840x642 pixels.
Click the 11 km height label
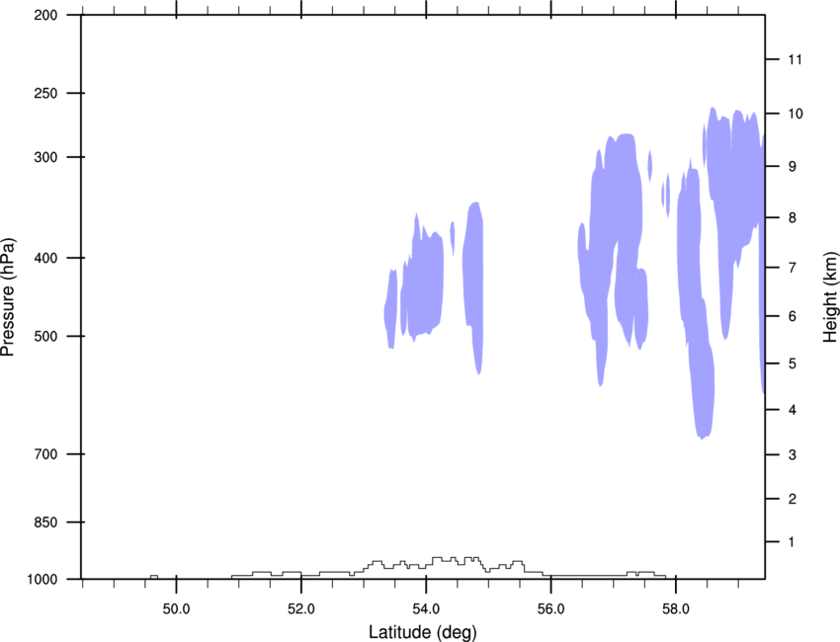pos(796,59)
